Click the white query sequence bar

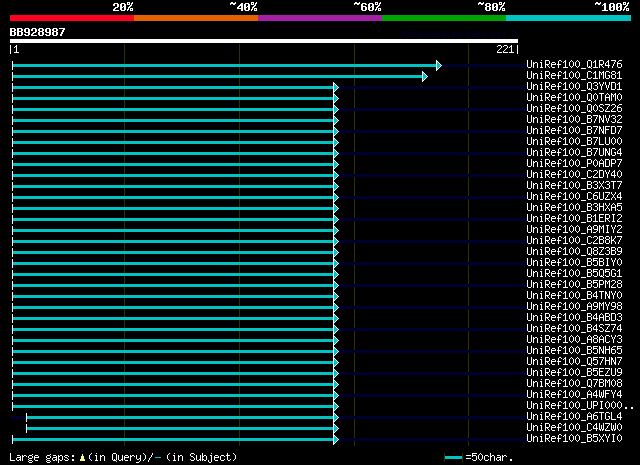[x=264, y=41]
